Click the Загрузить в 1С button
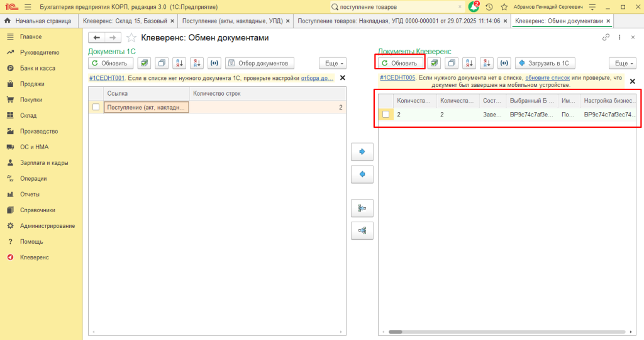The height and width of the screenshot is (340, 644). click(545, 63)
